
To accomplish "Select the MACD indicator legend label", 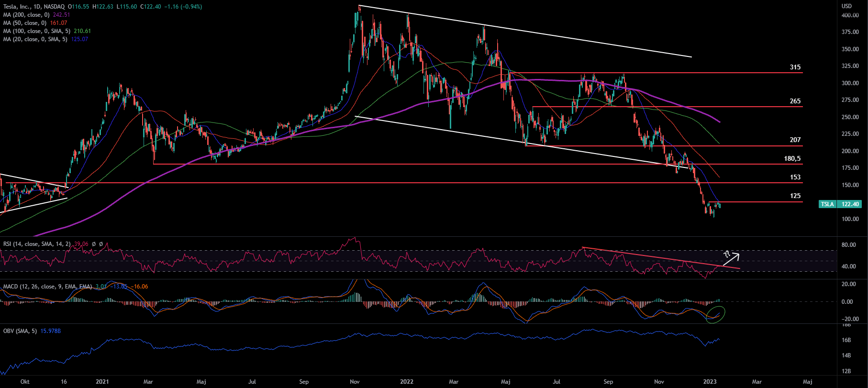I will tap(47, 287).
